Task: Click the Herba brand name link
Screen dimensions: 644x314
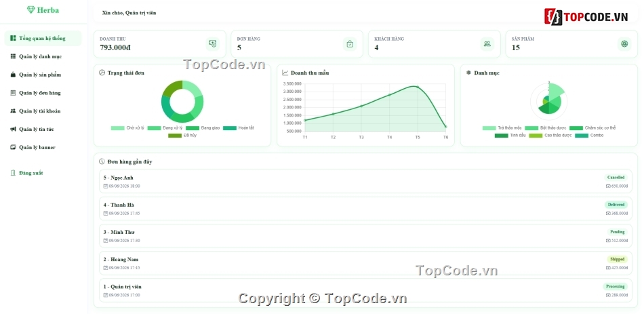Action: click(48, 10)
